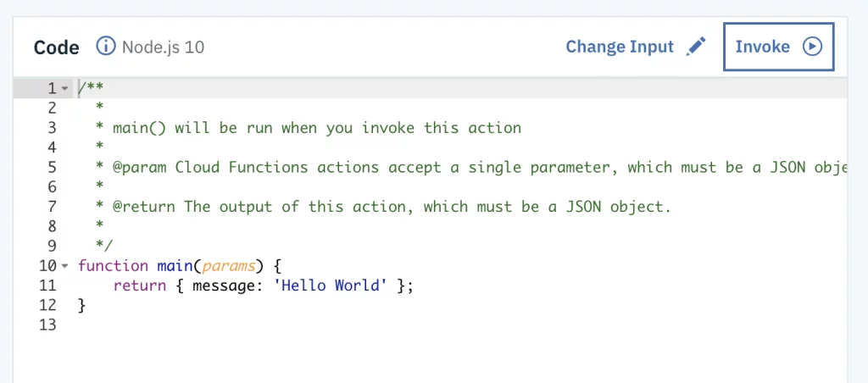868x383 pixels.
Task: Click the 'Code' panel heading
Action: 57,47
